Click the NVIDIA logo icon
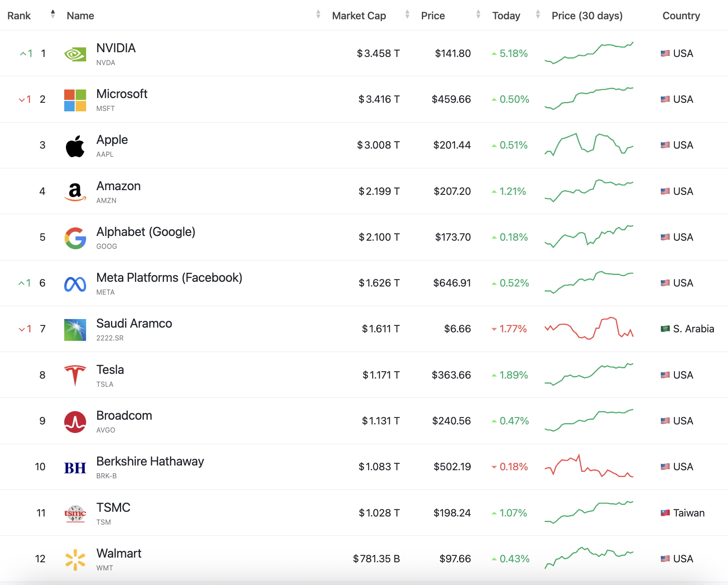The height and width of the screenshot is (585, 728). coord(75,54)
